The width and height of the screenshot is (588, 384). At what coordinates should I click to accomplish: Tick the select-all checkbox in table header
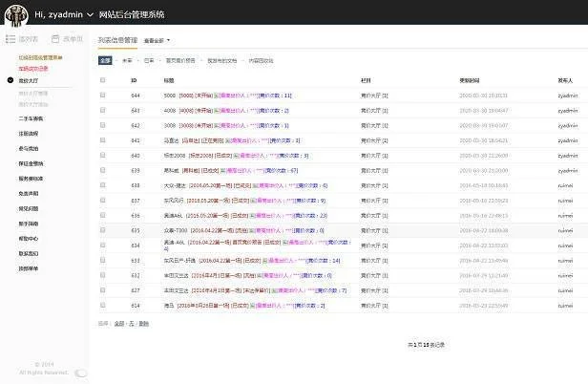point(102,80)
